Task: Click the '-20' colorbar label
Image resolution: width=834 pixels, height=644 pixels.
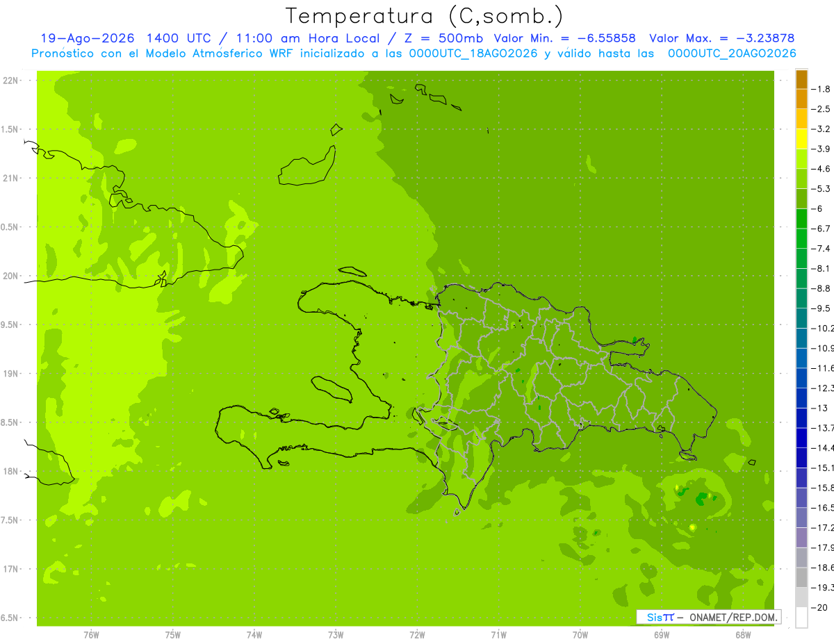Action: 820,607
